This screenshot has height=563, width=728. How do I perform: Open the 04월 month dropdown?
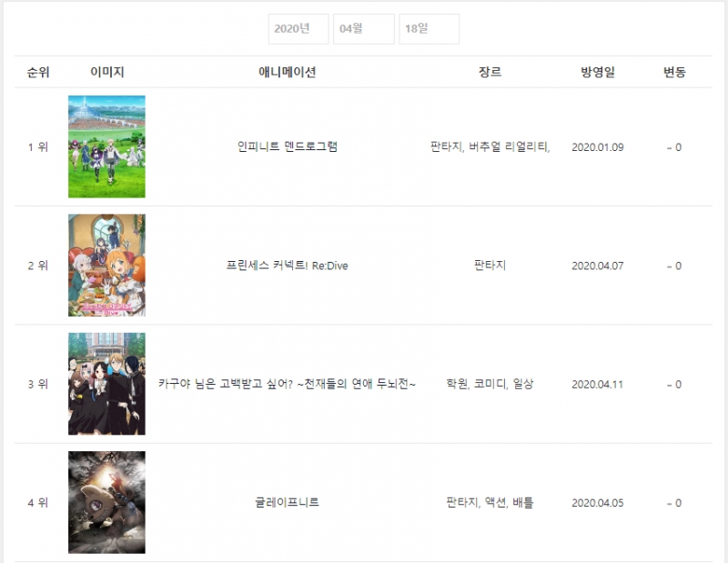[x=363, y=29]
